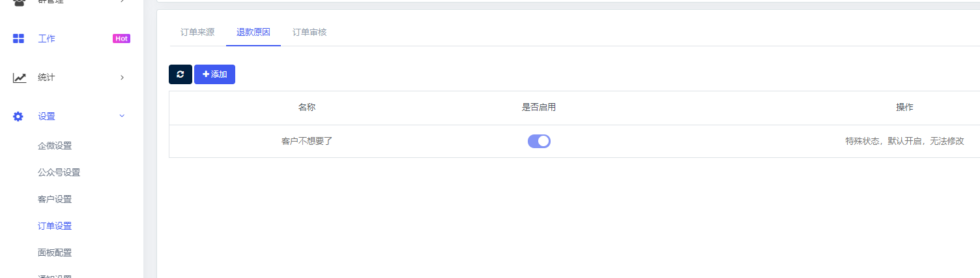Select 订单设置 submenu item
The height and width of the screenshot is (278, 980).
(55, 226)
